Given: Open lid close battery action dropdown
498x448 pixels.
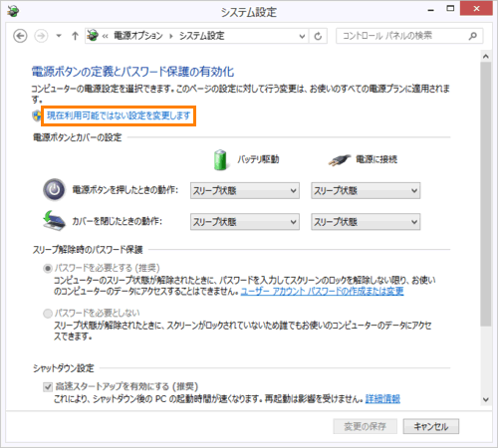Looking at the screenshot, I should click(245, 222).
